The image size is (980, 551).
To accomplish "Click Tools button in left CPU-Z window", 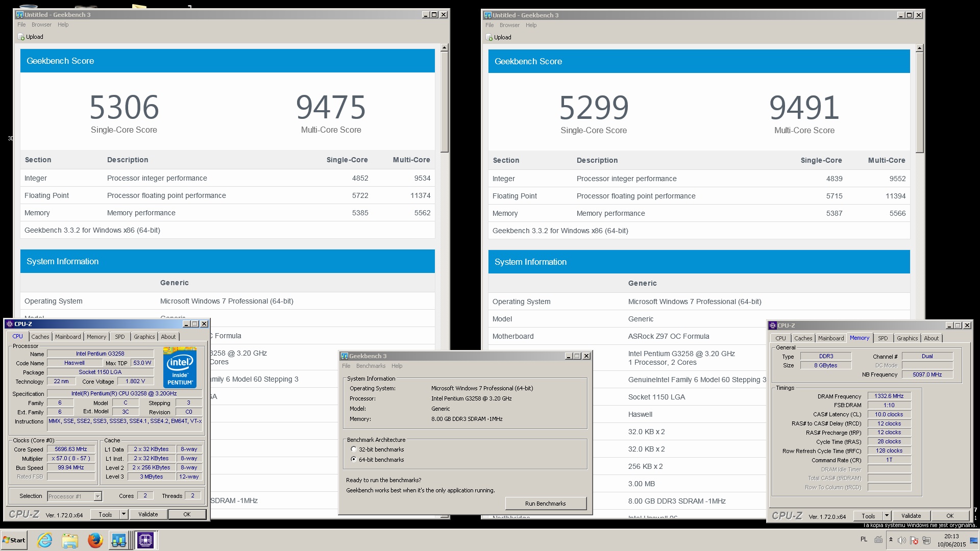I will pyautogui.click(x=105, y=514).
